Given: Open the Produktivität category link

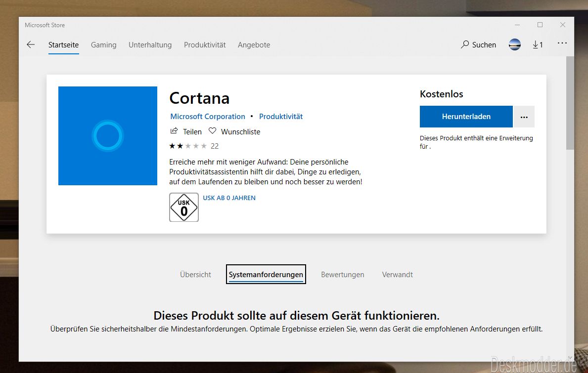Looking at the screenshot, I should point(281,117).
